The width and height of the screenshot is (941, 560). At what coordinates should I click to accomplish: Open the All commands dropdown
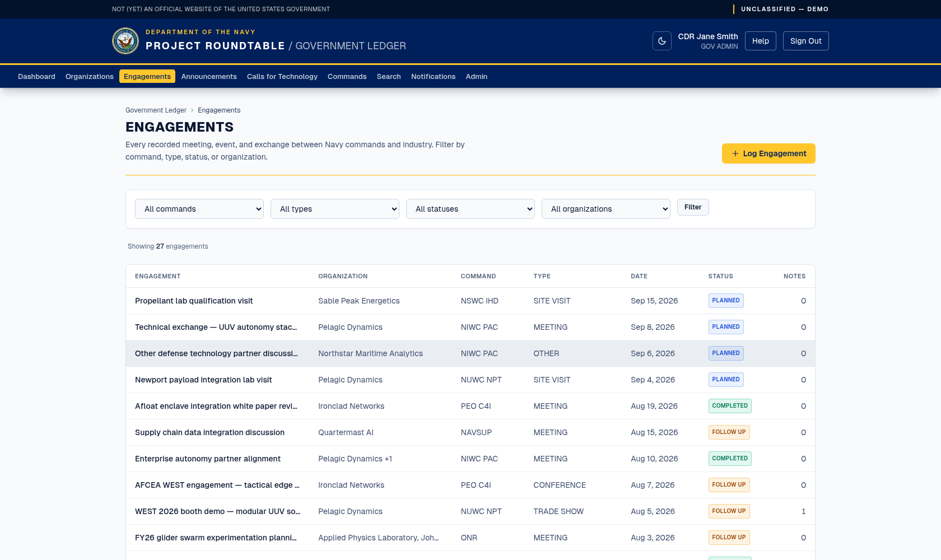[199, 209]
